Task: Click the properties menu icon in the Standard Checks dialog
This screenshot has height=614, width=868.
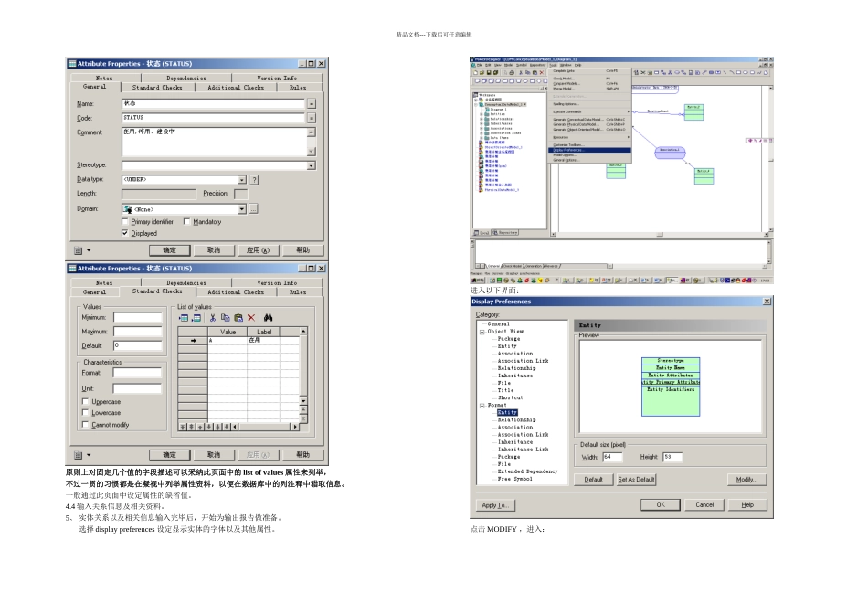Action: [x=78, y=455]
